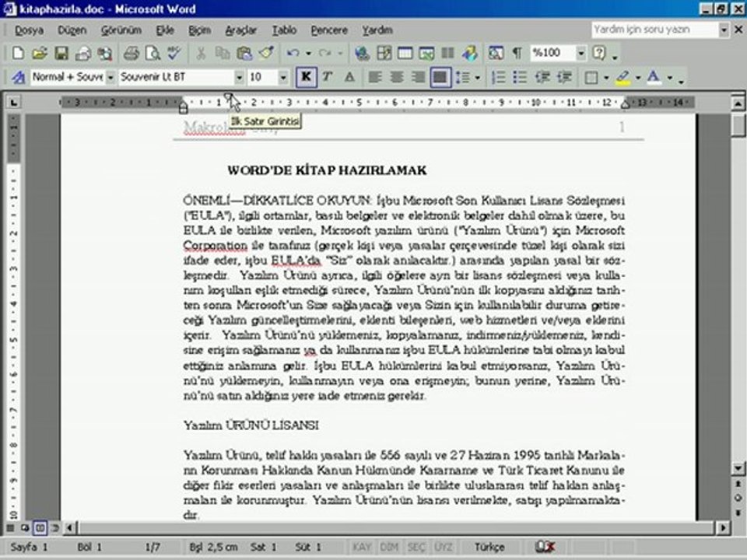Viewport: 747px width, 560px height.
Task: Open the Document Map
Action: coord(496,53)
